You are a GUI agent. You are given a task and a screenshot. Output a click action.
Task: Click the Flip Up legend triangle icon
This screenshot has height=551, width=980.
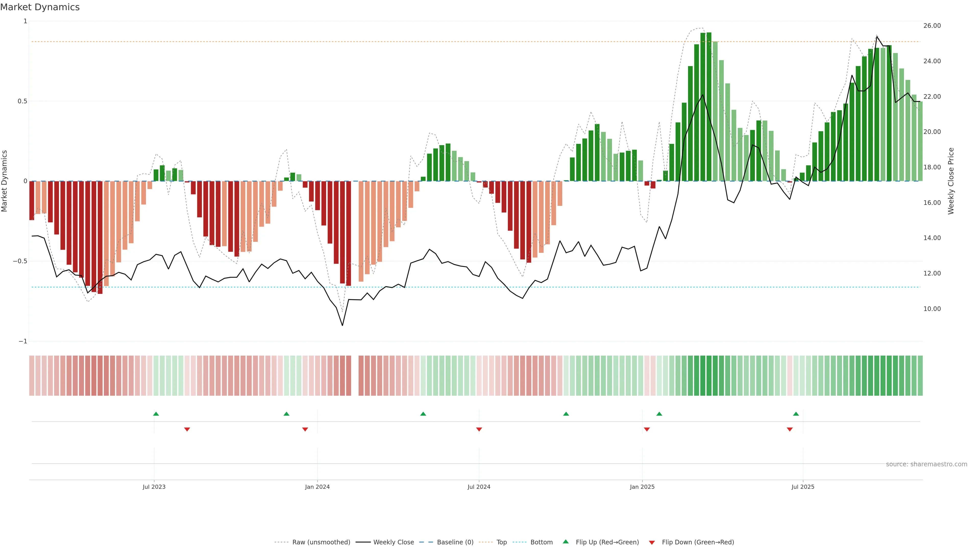coord(566,542)
